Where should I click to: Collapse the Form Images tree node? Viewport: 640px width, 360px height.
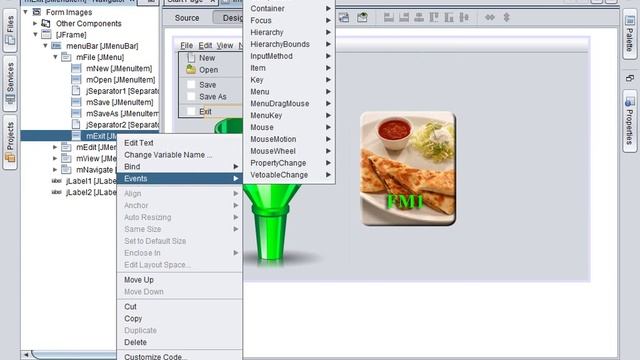[26, 12]
